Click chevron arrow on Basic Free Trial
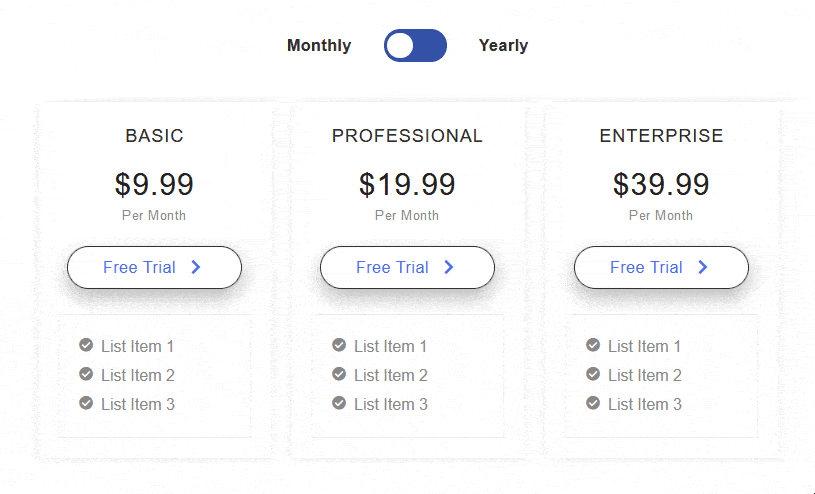This screenshot has width=815, height=494. pos(196,267)
